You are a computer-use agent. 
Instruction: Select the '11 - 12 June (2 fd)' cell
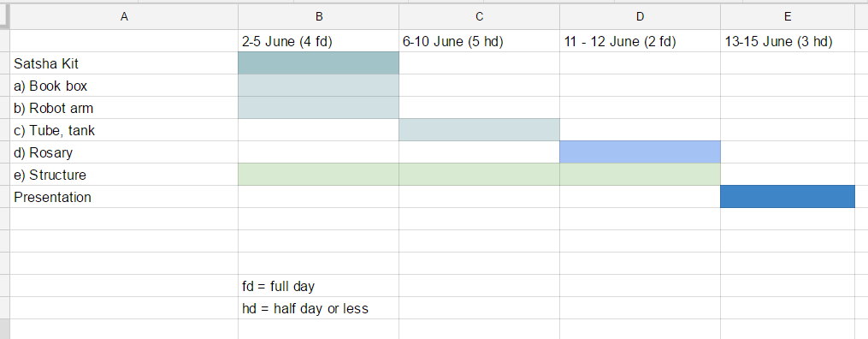640,41
